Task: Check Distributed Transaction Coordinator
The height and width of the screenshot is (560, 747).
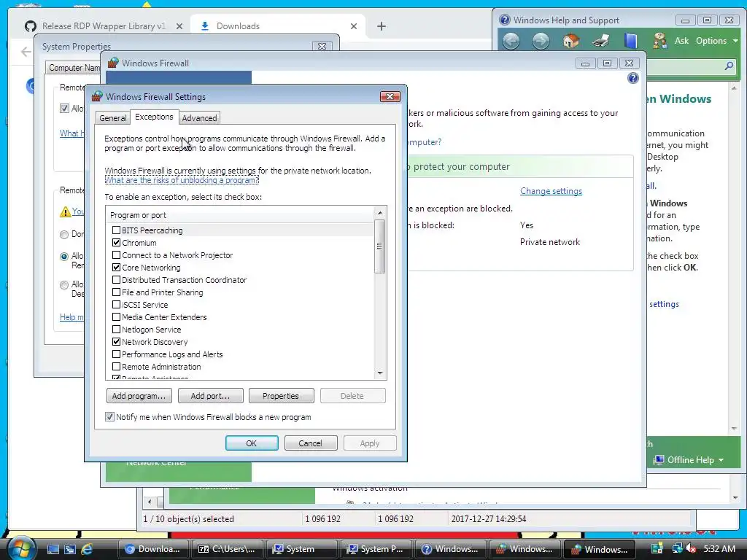Action: (116, 279)
